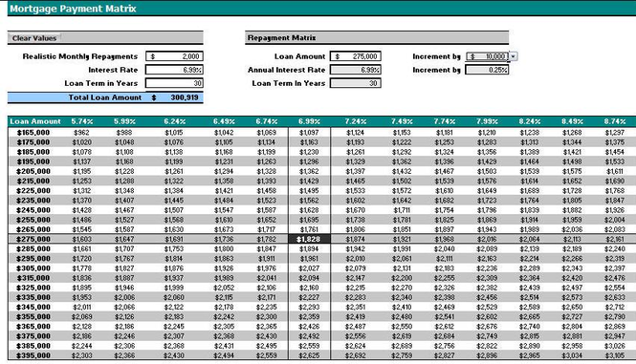Image resolution: width=636 pixels, height=364 pixels.
Task: Click the Clear Values button
Action: pyautogui.click(x=34, y=38)
